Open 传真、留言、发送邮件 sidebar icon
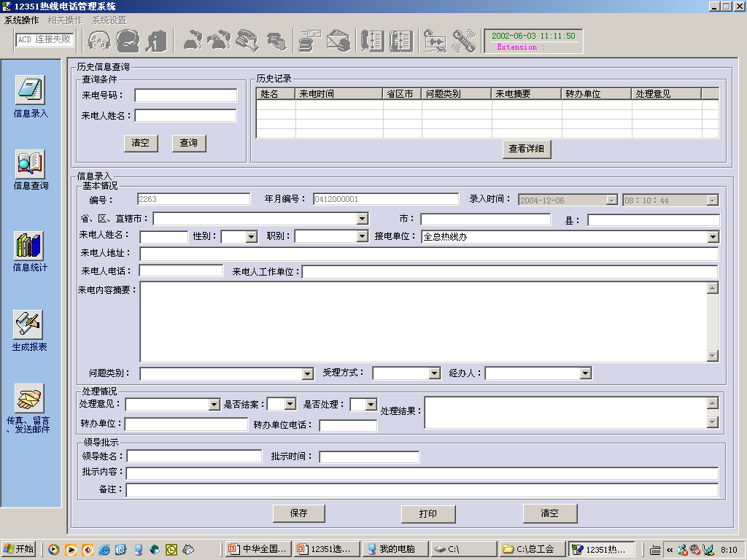747x560 pixels. [29, 399]
